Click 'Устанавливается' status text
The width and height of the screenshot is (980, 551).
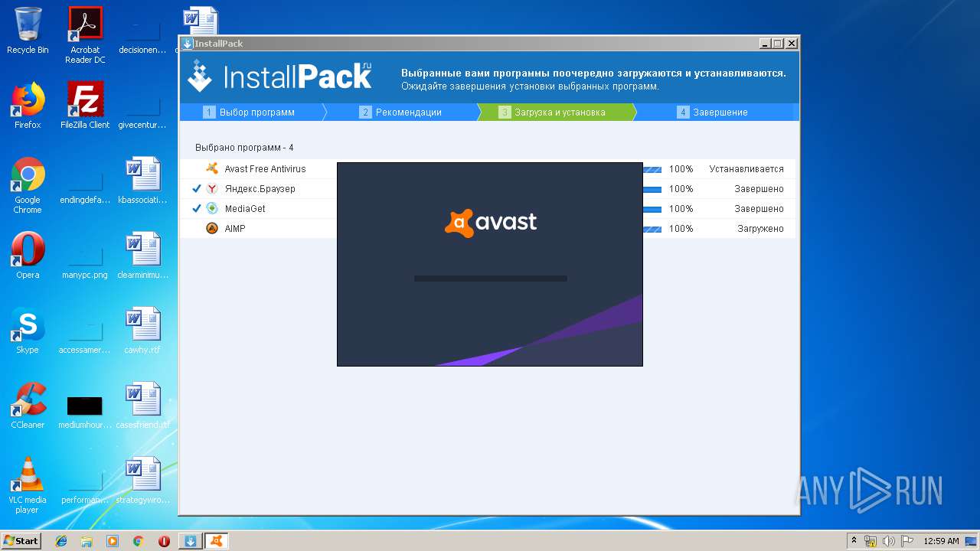pyautogui.click(x=746, y=168)
